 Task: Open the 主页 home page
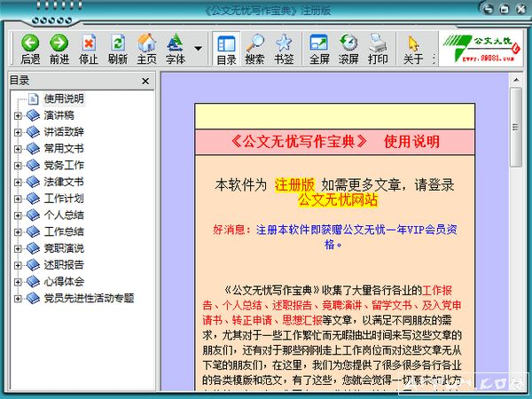pos(146,49)
